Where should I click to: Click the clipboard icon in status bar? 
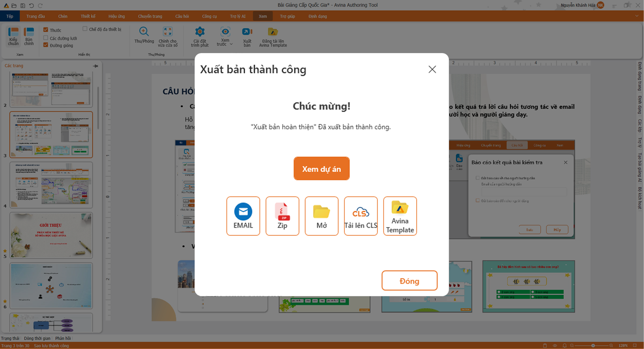tap(545, 345)
